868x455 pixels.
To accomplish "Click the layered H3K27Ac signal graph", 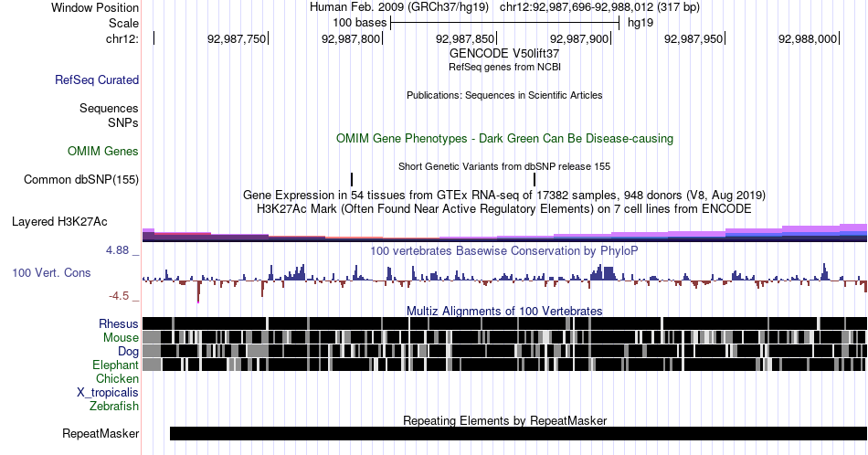I will click(504, 233).
